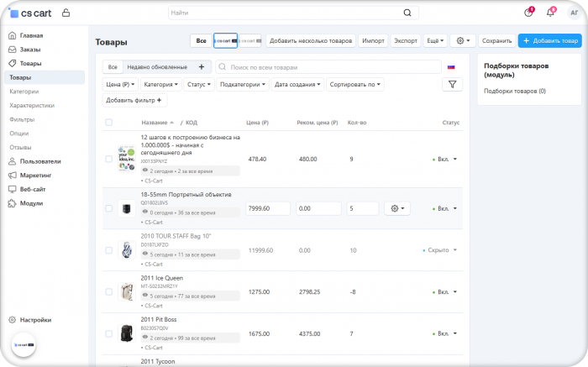Open thumbnail of 12 шагов product
Image resolution: width=588 pixels, height=367 pixels.
[126, 159]
